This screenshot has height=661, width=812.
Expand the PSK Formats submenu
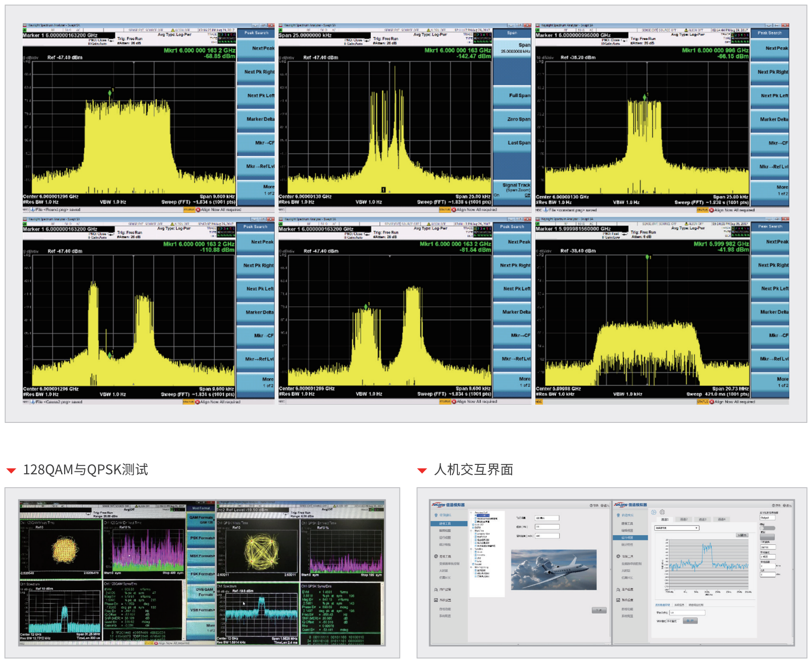pyautogui.click(x=201, y=538)
